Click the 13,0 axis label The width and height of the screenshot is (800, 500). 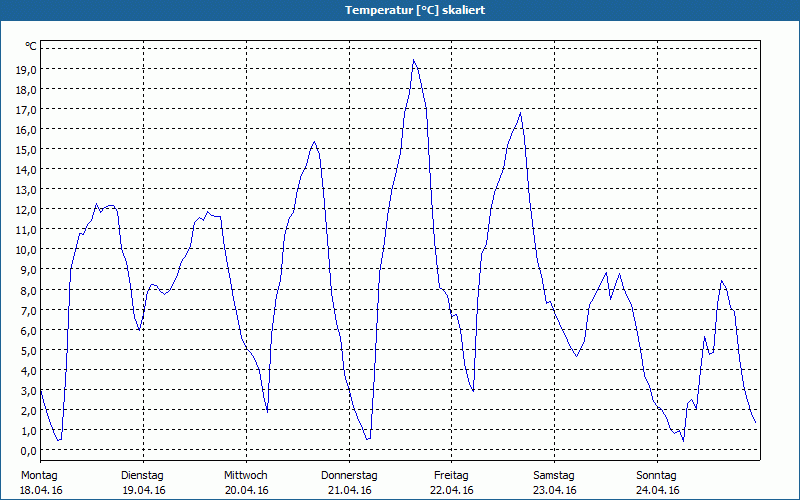(26, 190)
